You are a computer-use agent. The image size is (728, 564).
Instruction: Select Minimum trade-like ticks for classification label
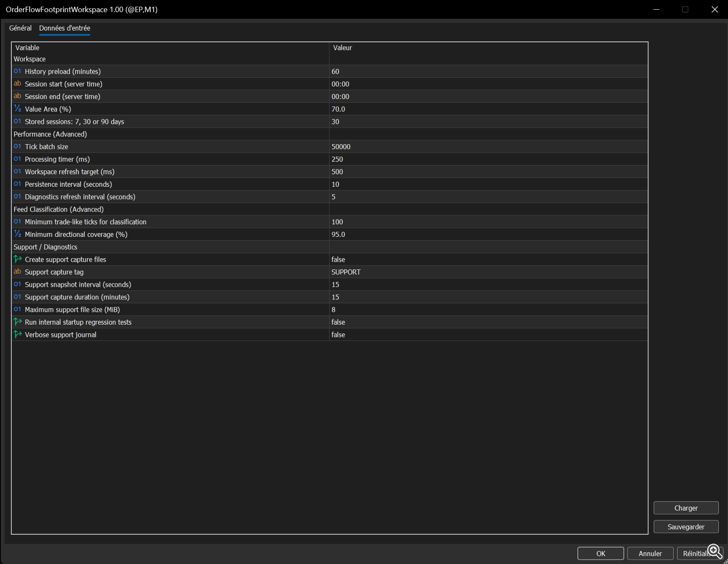pyautogui.click(x=85, y=222)
